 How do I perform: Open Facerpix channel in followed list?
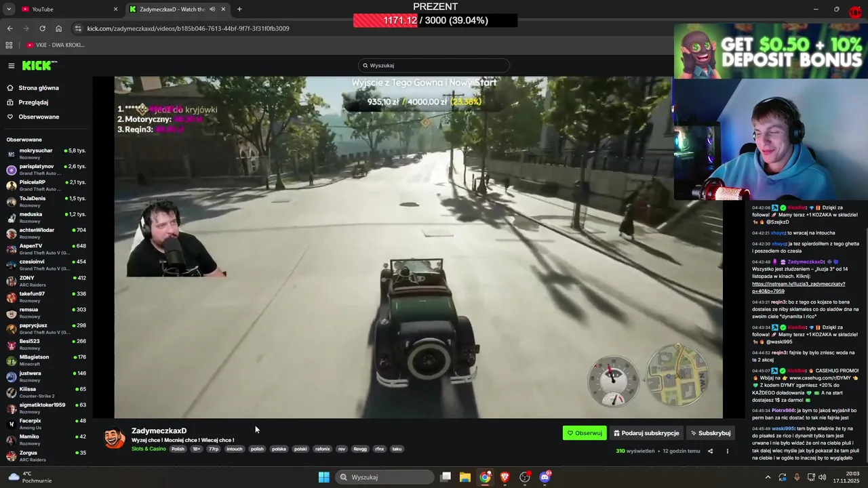coord(46,424)
